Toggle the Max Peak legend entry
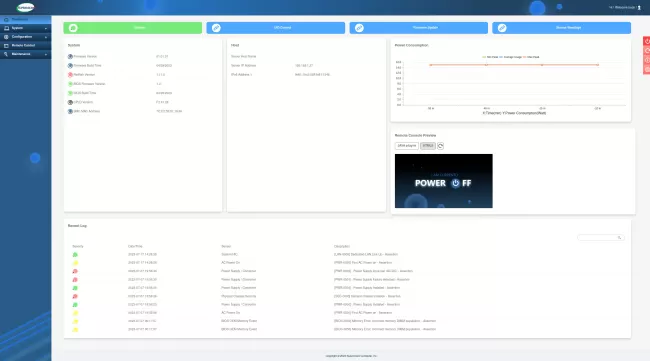The height and width of the screenshot is (361, 650). pyautogui.click(x=531, y=57)
